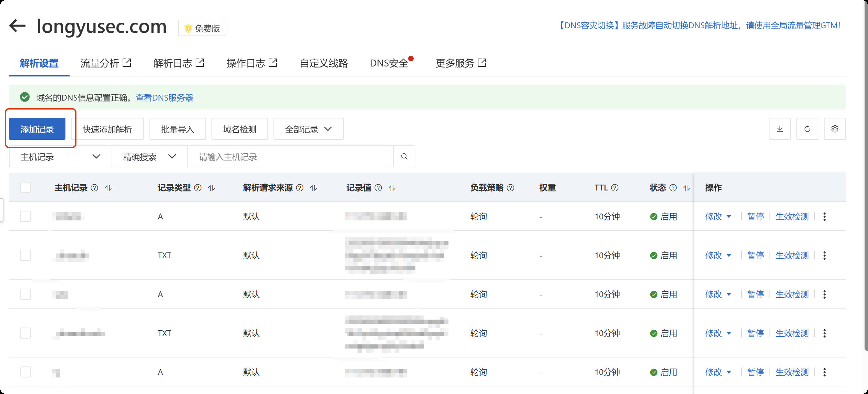Check the first TXT record row checkbox

[x=25, y=256]
